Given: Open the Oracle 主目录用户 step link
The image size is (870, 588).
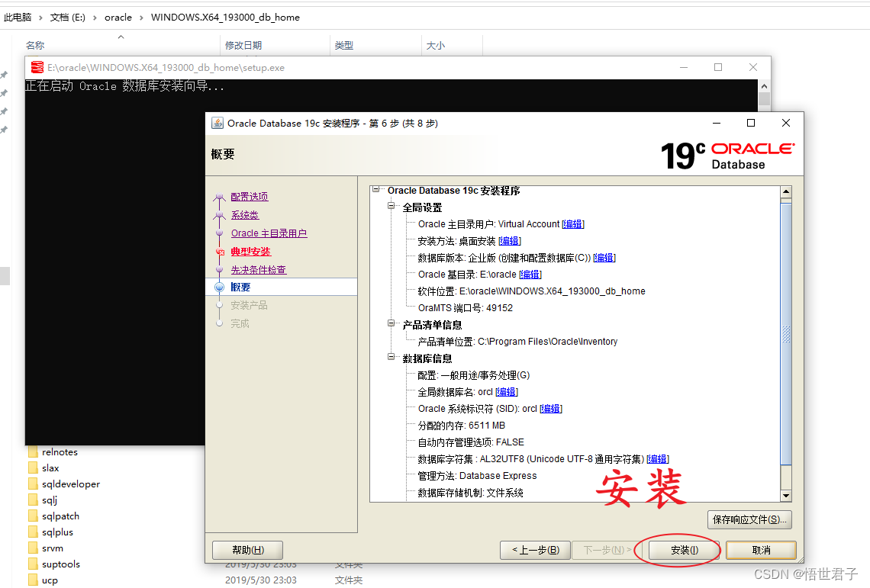Looking at the screenshot, I should [x=269, y=233].
